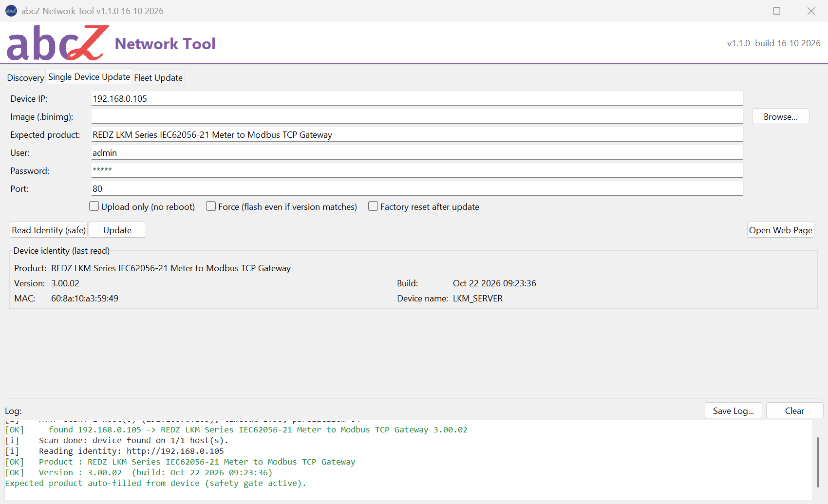Click the abcZ app icon in title bar
This screenshot has height=504, width=828.
click(11, 11)
